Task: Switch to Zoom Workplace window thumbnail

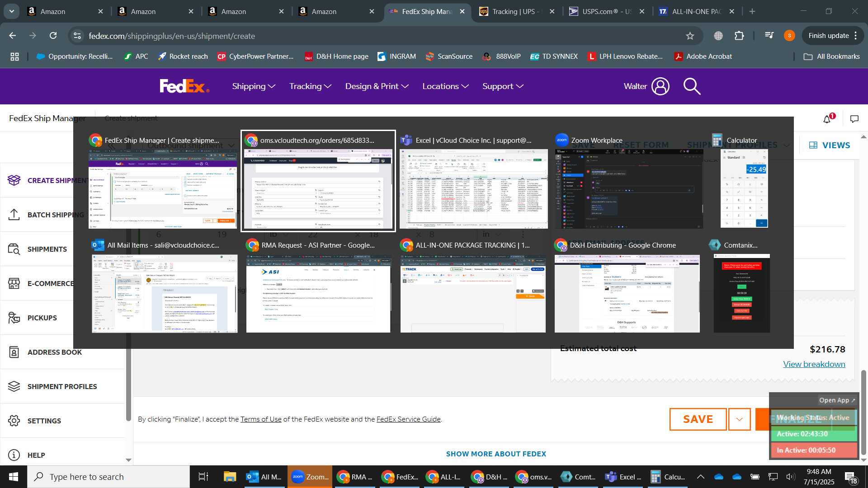Action: [x=629, y=182]
